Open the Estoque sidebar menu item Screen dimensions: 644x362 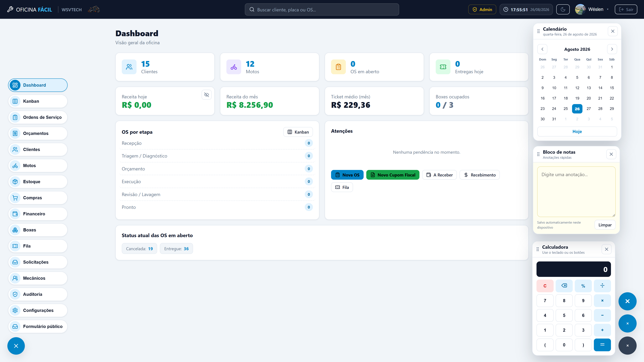[x=38, y=182]
